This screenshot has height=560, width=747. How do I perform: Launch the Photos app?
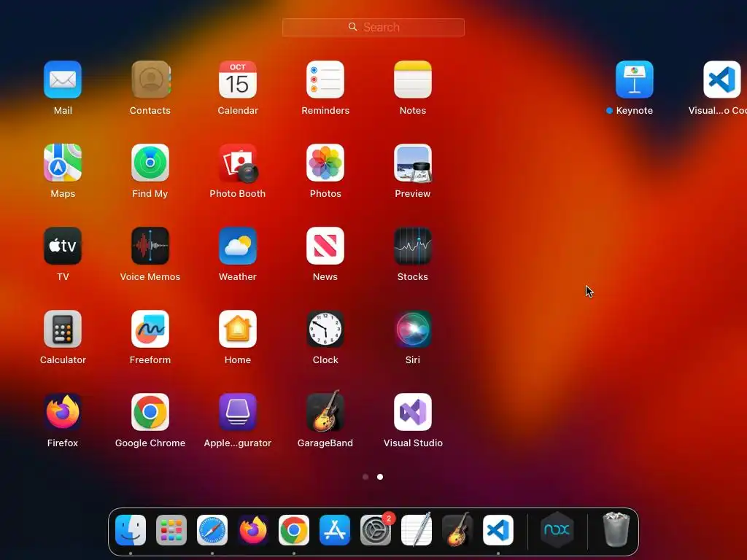(325, 163)
